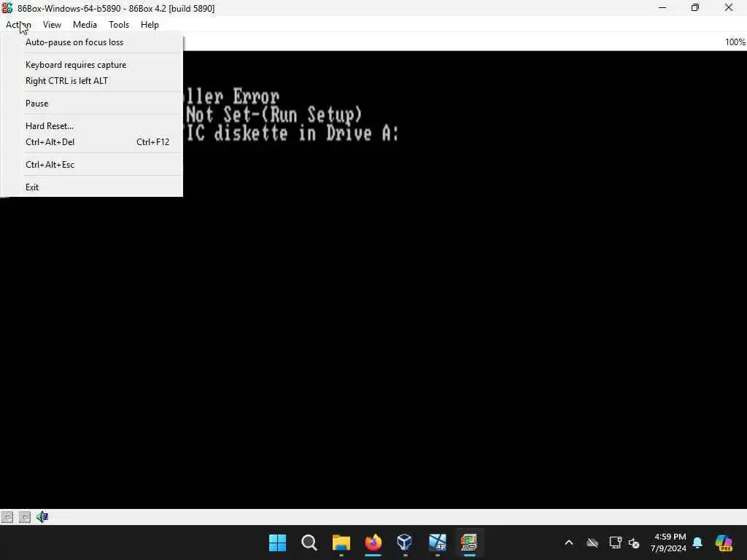The height and width of the screenshot is (560, 747).
Task: Open the Windows Start menu
Action: tap(277, 542)
